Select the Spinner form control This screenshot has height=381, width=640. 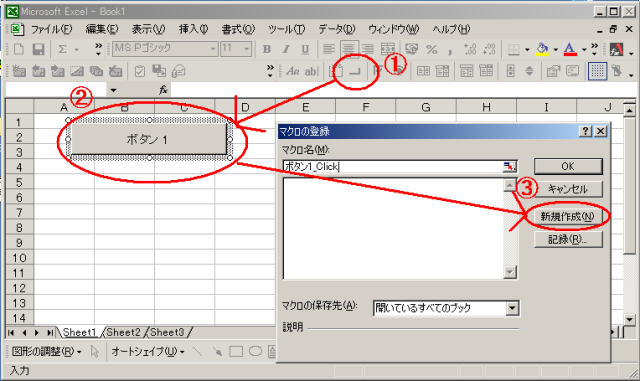point(529,71)
